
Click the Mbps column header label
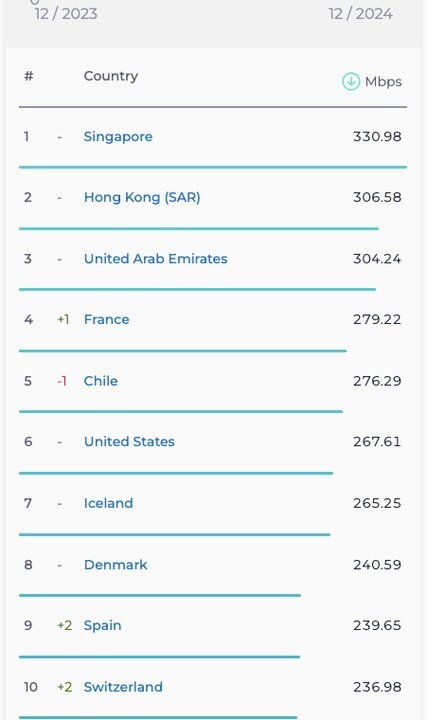[x=383, y=82]
